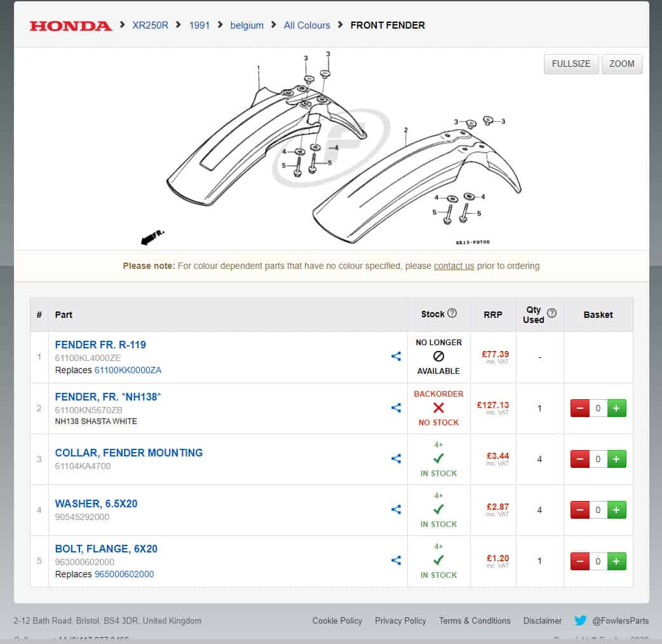Click quantity field for BOLT, FLANGE, 6X20

(598, 561)
